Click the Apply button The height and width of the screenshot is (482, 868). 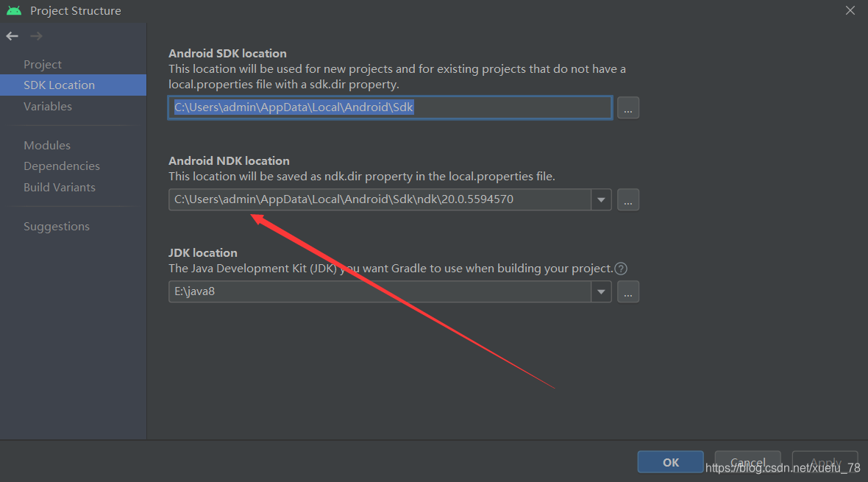[x=825, y=462]
